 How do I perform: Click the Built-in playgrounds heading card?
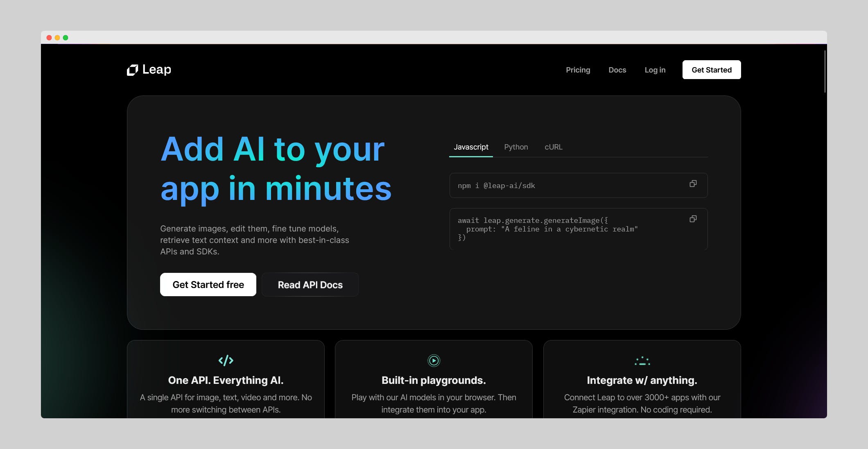pos(434,381)
